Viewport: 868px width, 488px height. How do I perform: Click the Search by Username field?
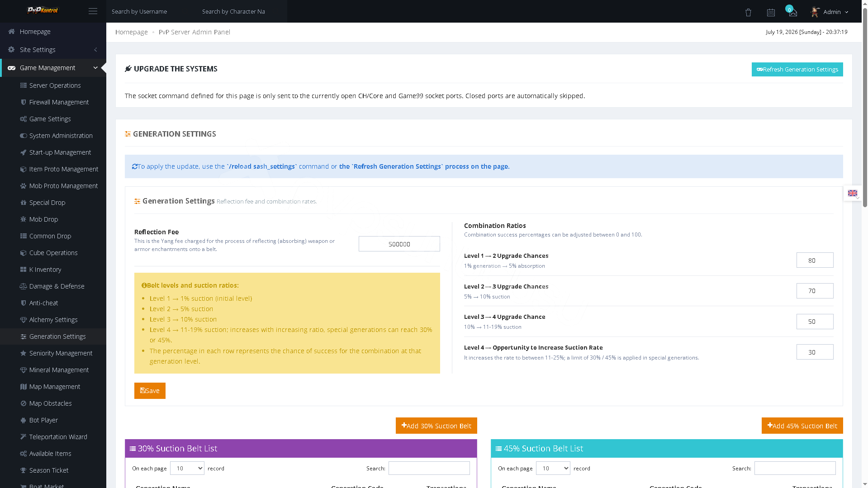point(152,11)
